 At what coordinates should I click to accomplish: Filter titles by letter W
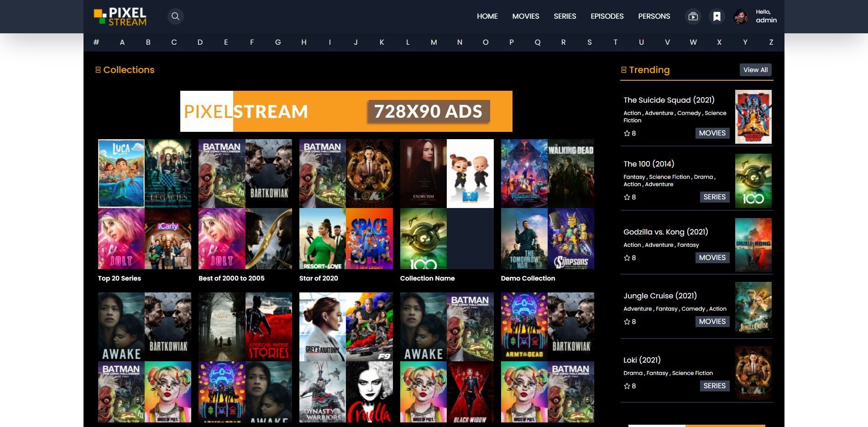coord(693,42)
